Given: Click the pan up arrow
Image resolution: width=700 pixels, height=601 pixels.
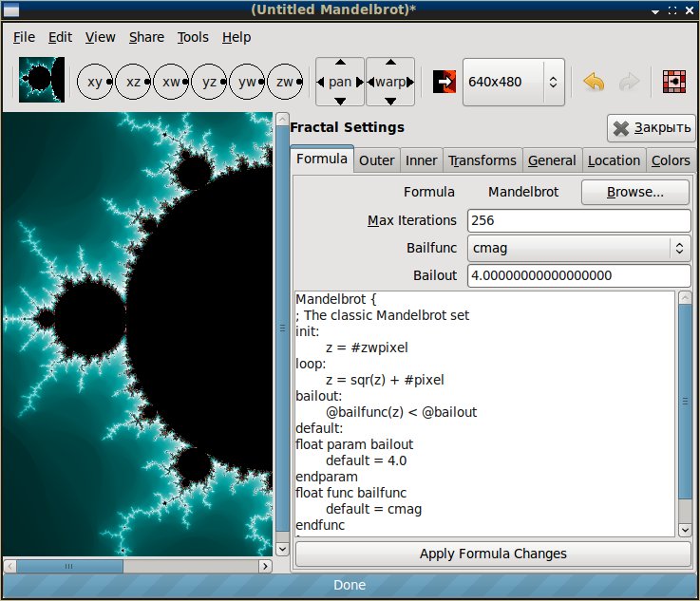Looking at the screenshot, I should tap(340, 62).
